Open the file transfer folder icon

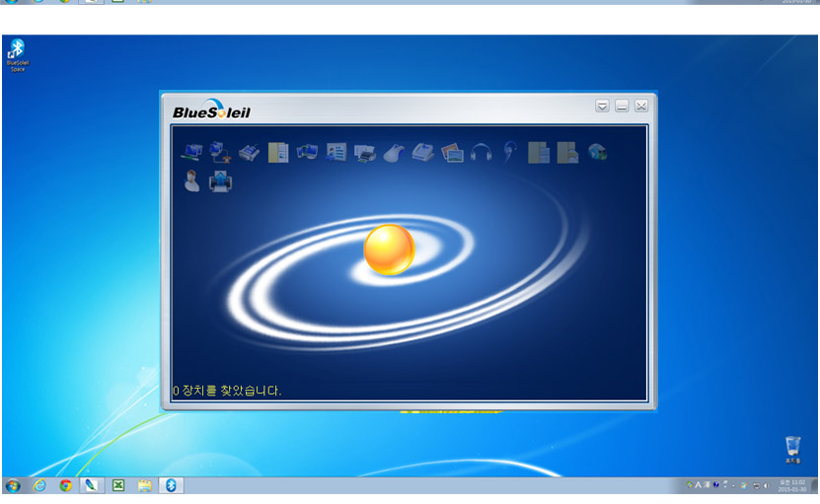point(278,153)
